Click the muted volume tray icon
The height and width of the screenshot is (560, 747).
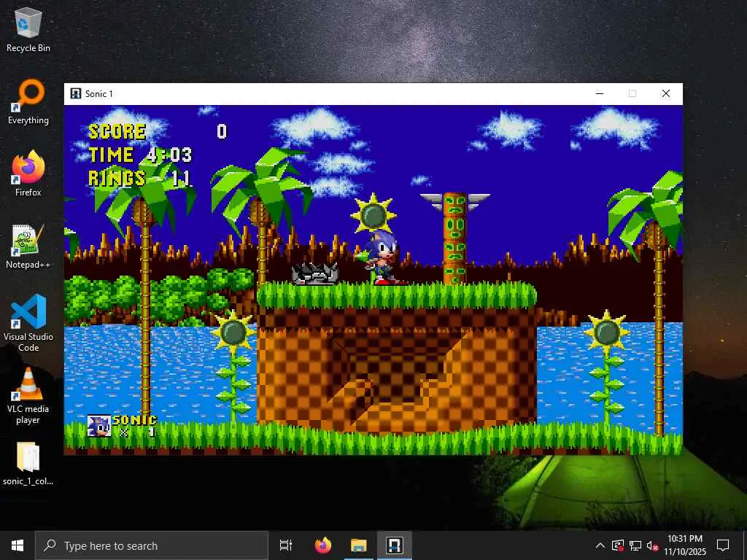[x=652, y=545]
